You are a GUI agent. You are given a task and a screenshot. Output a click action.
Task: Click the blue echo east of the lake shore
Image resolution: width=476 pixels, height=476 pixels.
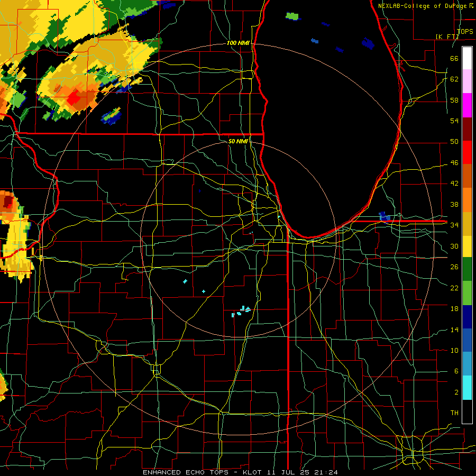[x=385, y=216]
